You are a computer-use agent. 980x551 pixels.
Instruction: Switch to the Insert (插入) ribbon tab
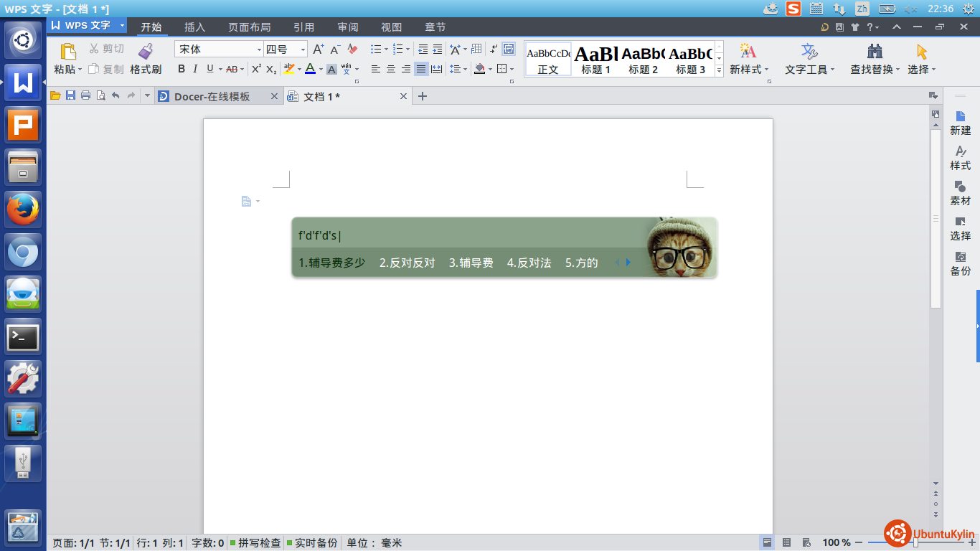pyautogui.click(x=194, y=27)
